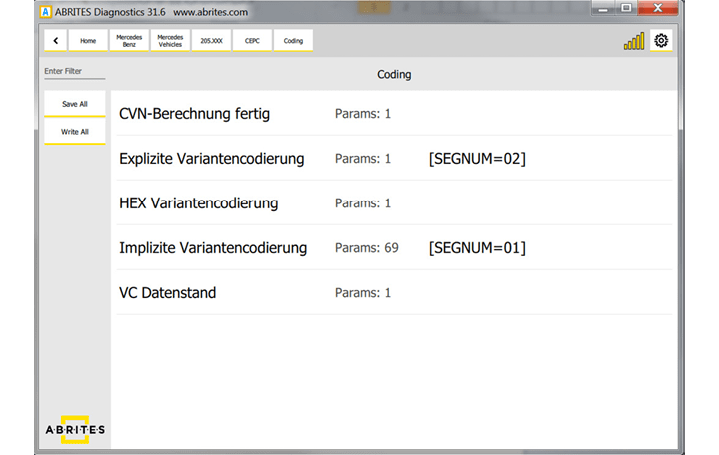Open CVN-Berechnung fertig coding entry
This screenshot has width=719, height=455.
[194, 114]
